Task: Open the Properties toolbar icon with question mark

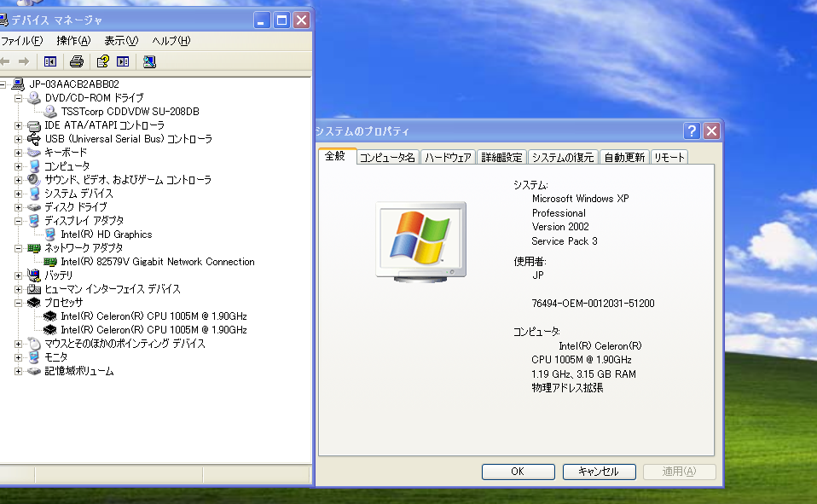Action: click(x=102, y=61)
